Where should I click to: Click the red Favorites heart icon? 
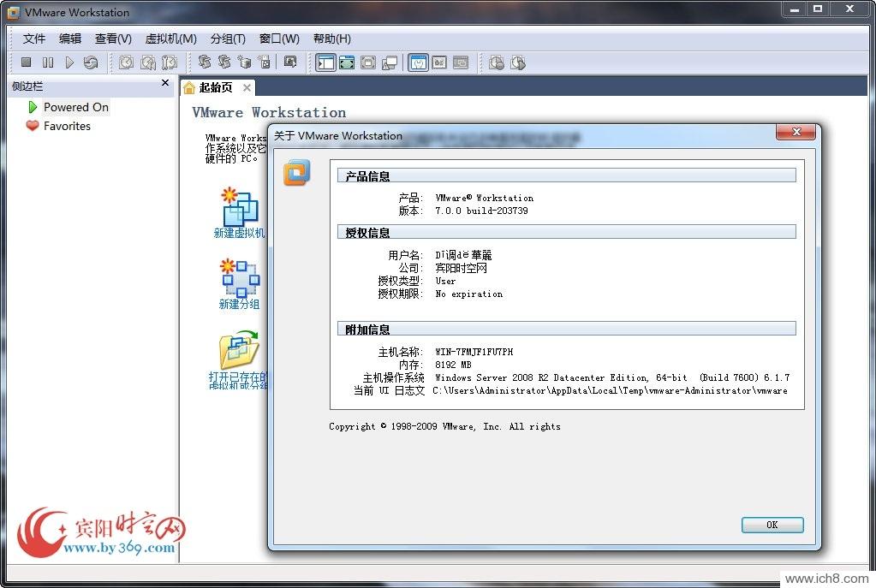pos(33,126)
